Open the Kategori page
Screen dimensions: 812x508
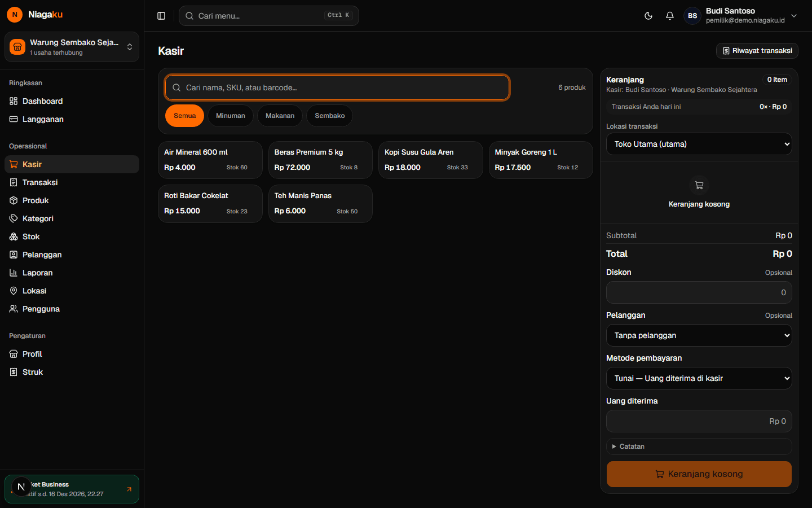pos(72,218)
